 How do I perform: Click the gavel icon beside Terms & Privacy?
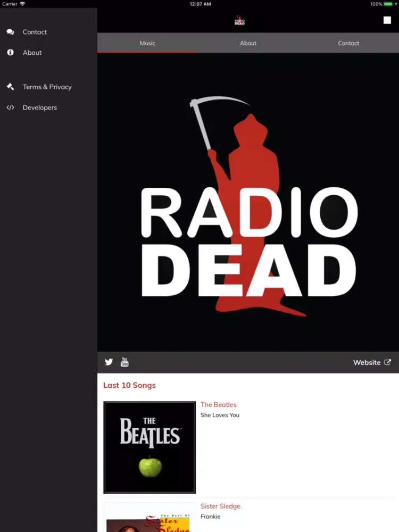(11, 87)
